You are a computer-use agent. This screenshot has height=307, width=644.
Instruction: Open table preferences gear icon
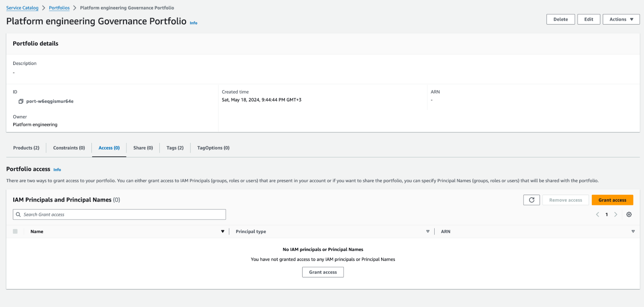point(629,214)
